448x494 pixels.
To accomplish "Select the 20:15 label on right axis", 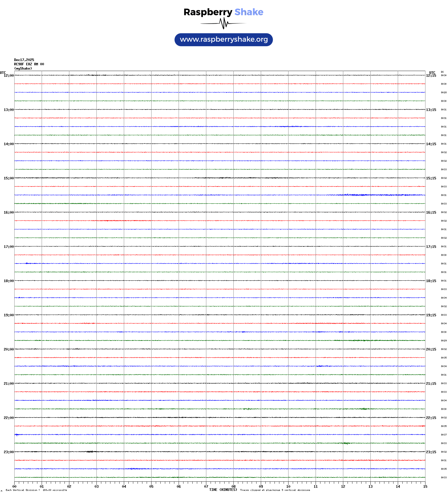I will coord(431,349).
